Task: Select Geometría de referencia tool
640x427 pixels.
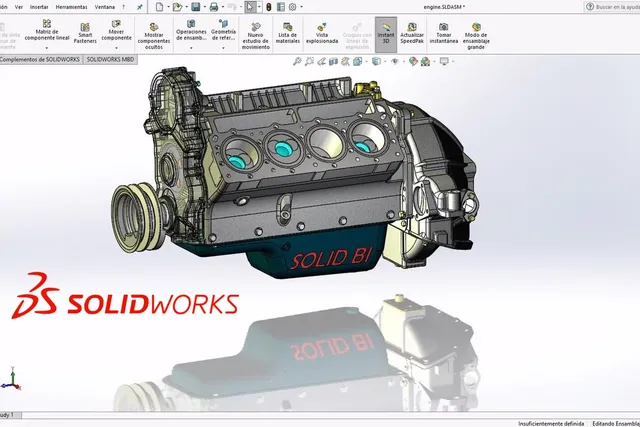Action: (x=223, y=31)
